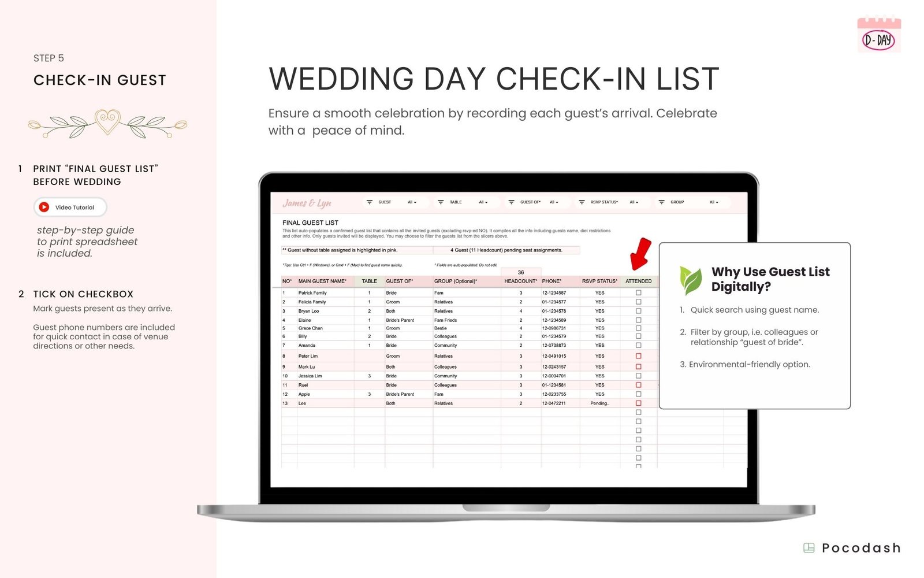The width and height of the screenshot is (924, 578).
Task: Click the GROUP slicer filter icon
Action: pyautogui.click(x=661, y=202)
